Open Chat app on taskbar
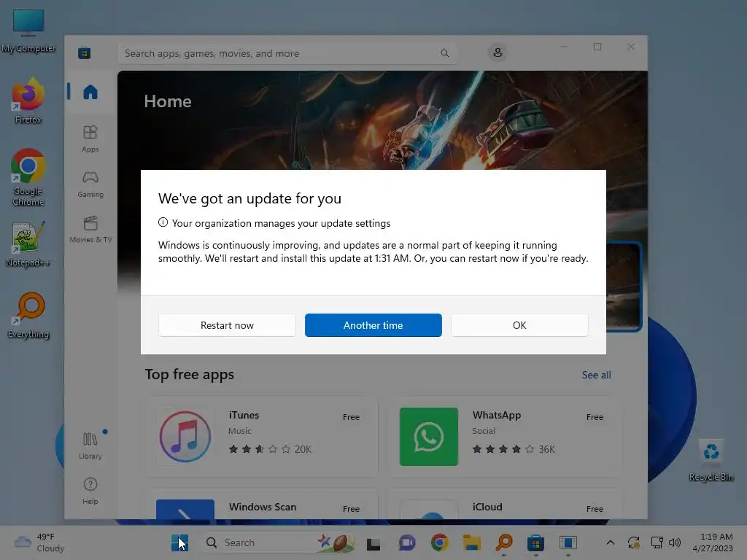747x560 pixels. tap(407, 542)
